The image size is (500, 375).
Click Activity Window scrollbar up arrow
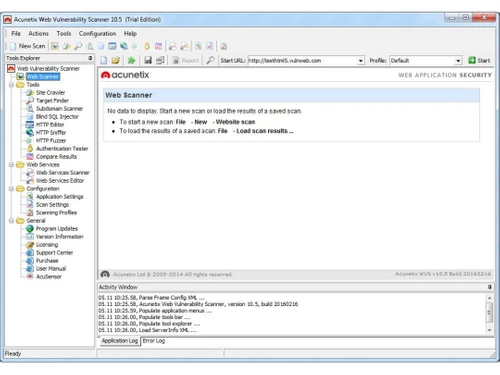(x=489, y=298)
